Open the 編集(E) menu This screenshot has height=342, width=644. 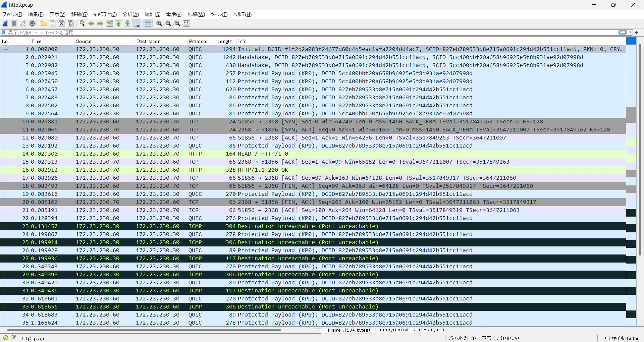tap(36, 14)
